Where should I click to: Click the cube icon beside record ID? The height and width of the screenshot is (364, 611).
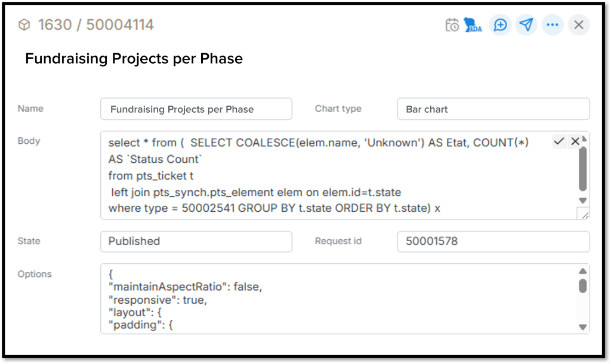24,25
